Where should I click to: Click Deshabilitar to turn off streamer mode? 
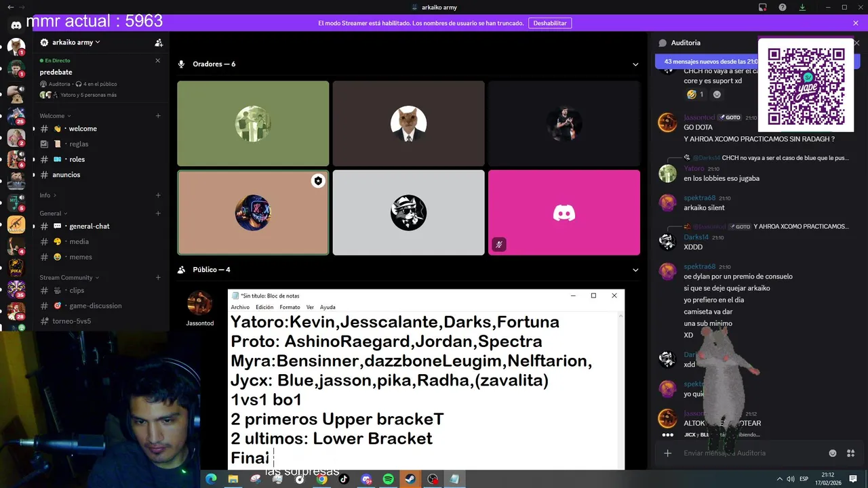(550, 23)
